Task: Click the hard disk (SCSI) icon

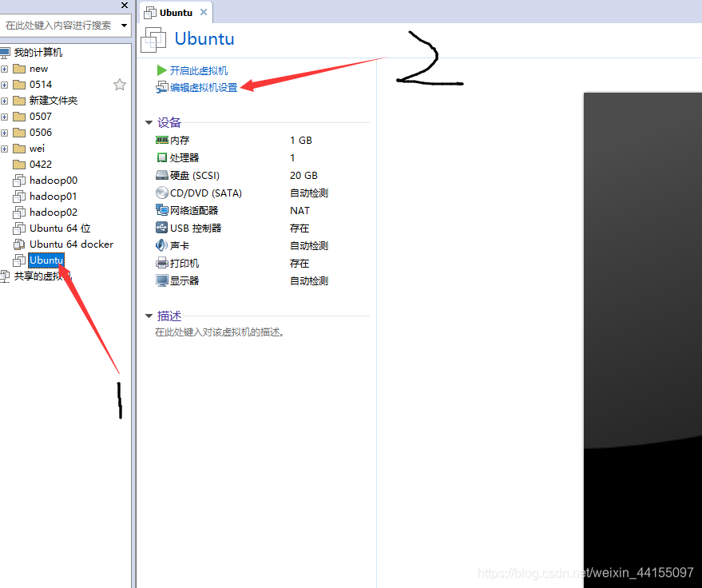Action: [161, 175]
